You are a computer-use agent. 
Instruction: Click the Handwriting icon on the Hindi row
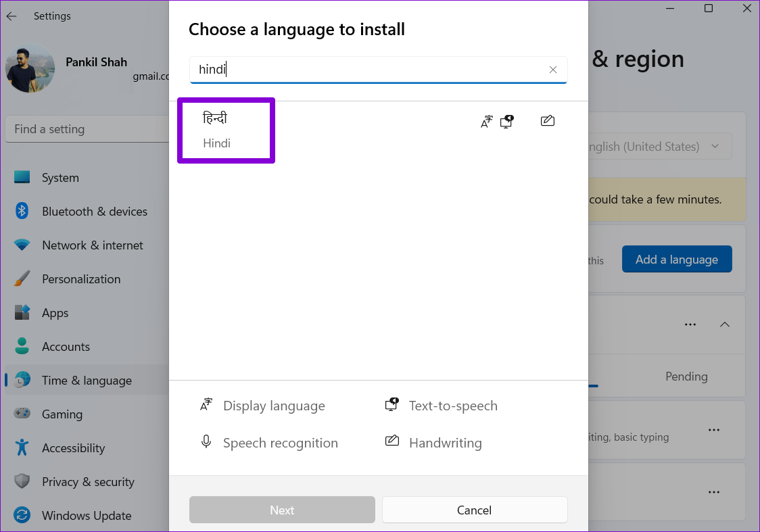pos(547,120)
